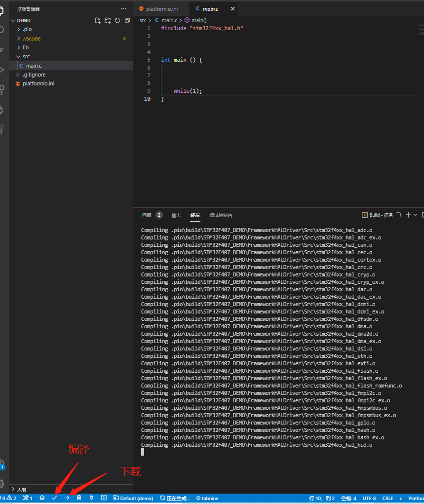Click the #include "stm32f4xx_hal.h" line
Viewport: 424px width, 504px height.
(202, 28)
